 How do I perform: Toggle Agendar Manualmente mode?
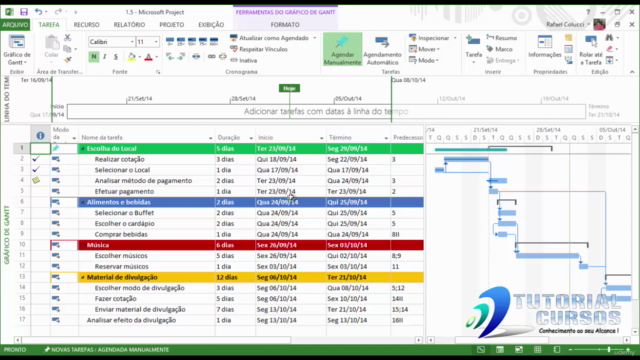point(342,49)
